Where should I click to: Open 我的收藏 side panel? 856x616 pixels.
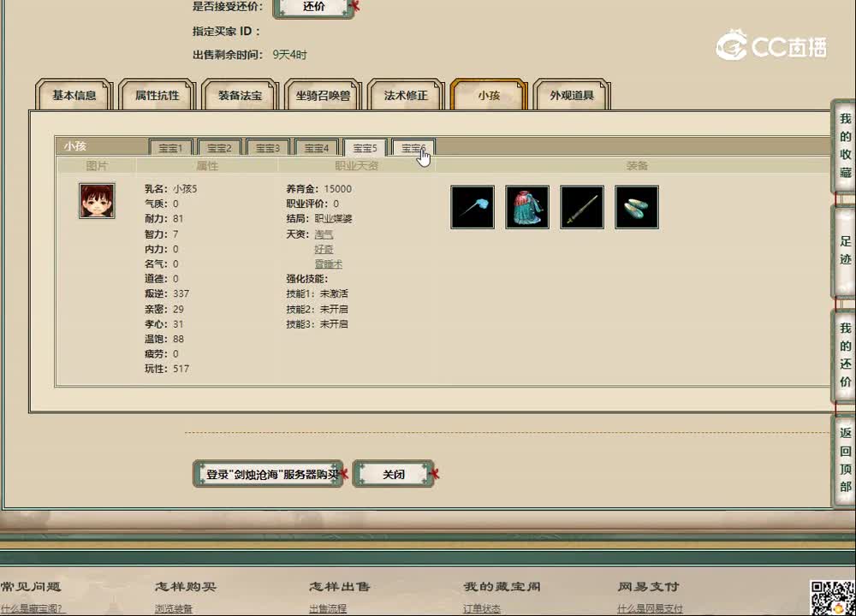(845, 146)
